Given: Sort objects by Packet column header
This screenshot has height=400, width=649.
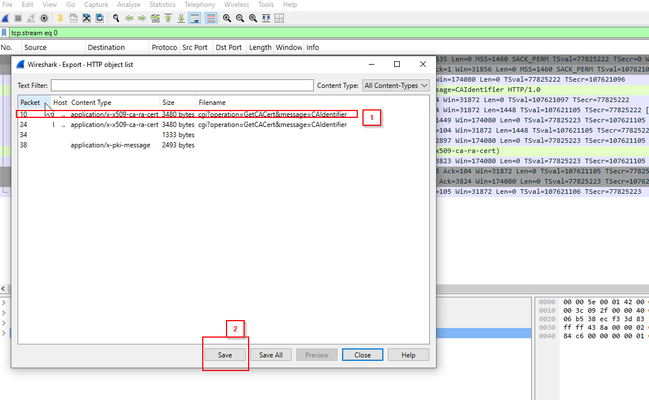Looking at the screenshot, I should click(x=34, y=102).
